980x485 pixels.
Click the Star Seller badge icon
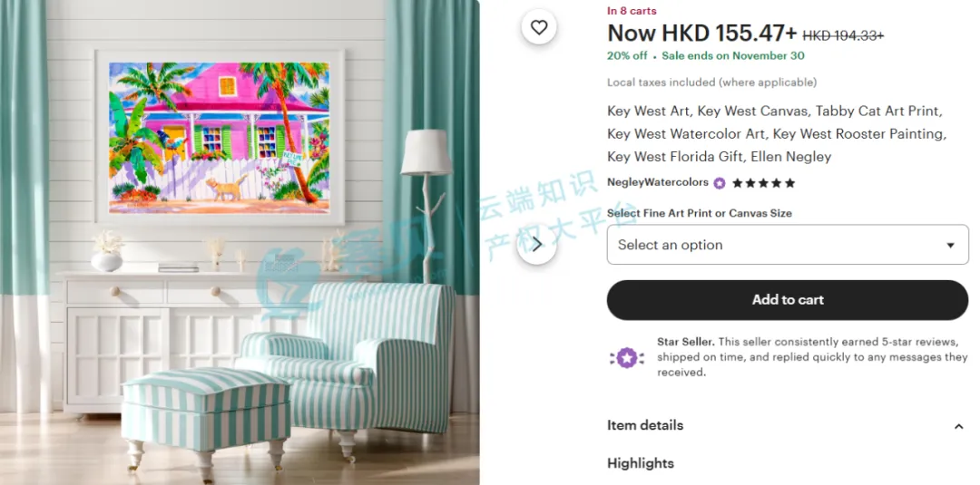627,357
